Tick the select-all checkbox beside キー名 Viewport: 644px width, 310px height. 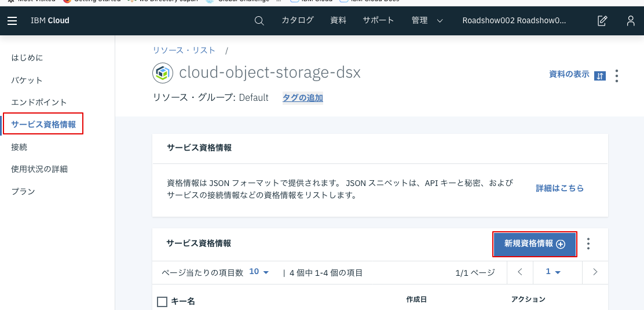pos(162,302)
